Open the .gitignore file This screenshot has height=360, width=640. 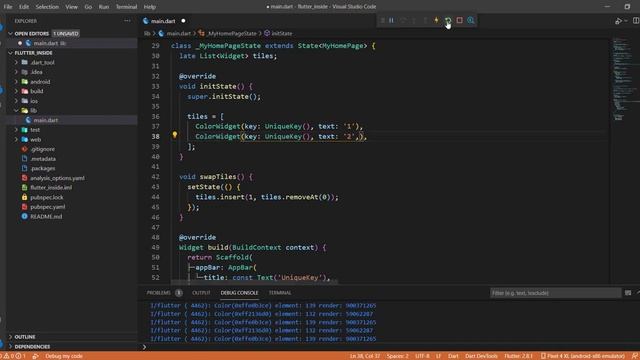tap(42, 149)
